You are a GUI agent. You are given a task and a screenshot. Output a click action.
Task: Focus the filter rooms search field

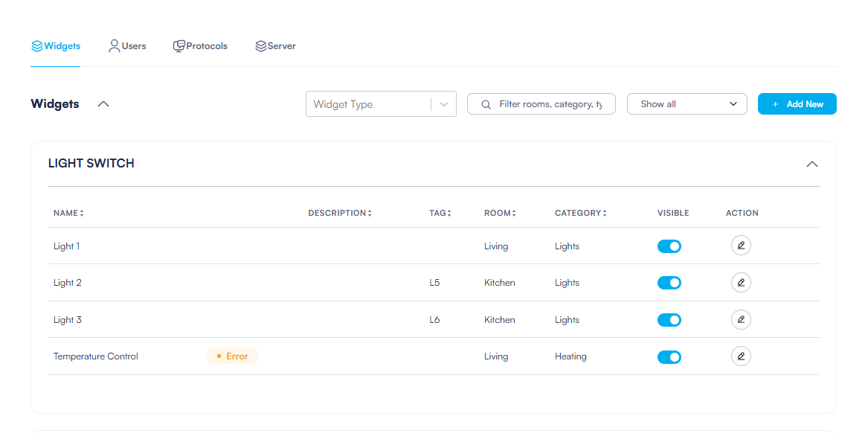click(x=550, y=104)
